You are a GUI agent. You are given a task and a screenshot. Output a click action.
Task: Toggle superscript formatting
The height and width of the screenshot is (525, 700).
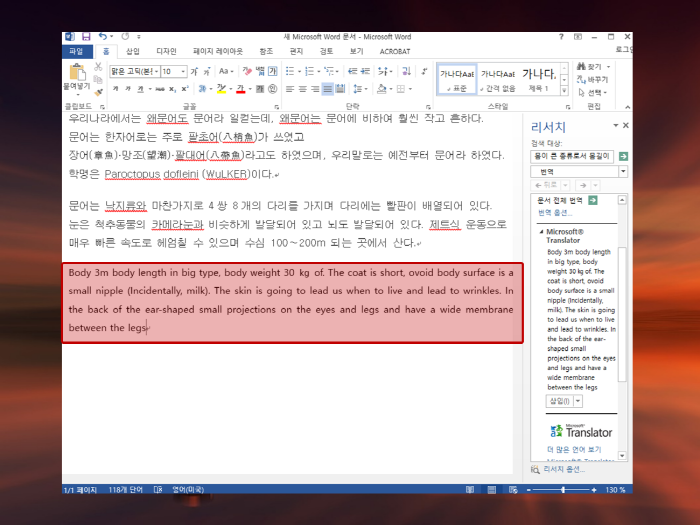coord(185,89)
